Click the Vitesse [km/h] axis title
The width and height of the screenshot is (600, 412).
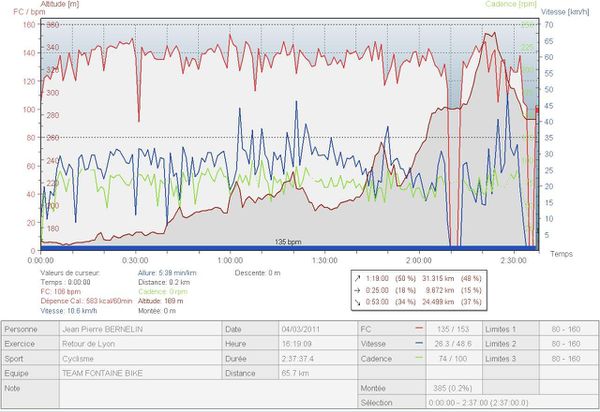click(565, 12)
